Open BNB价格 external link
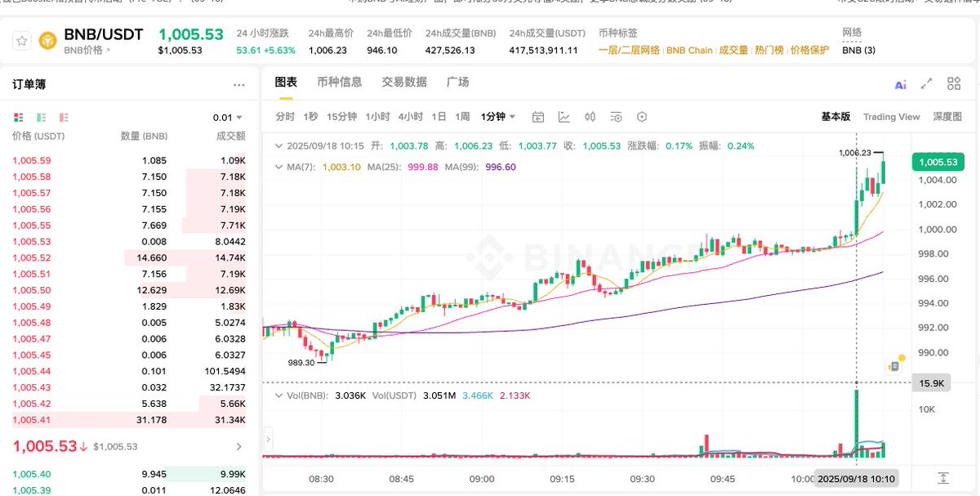Viewport: 980px width, 496px height. (x=87, y=51)
